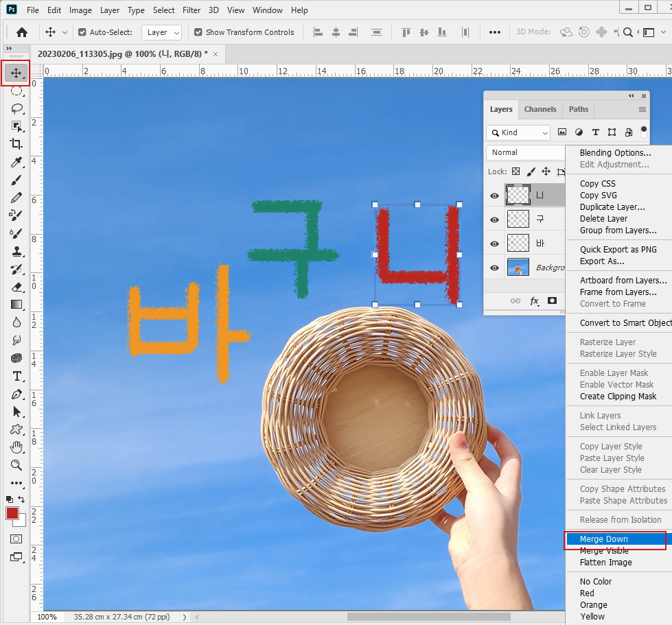The width and height of the screenshot is (672, 625).
Task: Select the Clone Stamp tool
Action: tap(16, 251)
